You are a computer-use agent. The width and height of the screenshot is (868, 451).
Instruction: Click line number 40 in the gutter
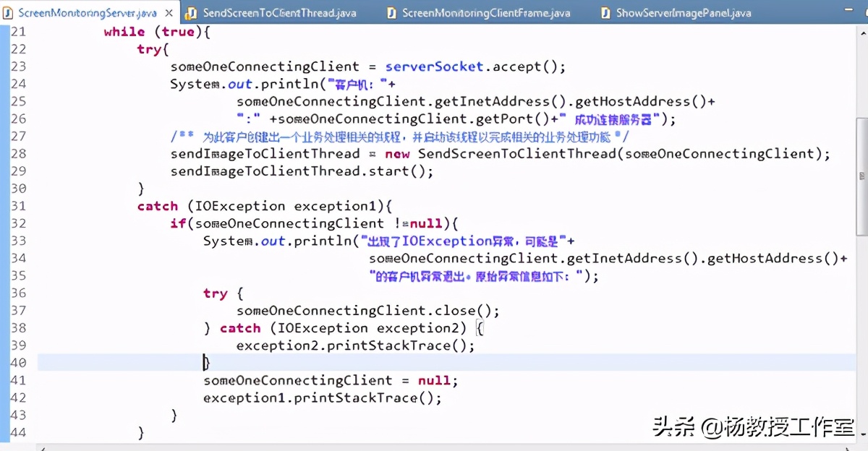(x=18, y=363)
